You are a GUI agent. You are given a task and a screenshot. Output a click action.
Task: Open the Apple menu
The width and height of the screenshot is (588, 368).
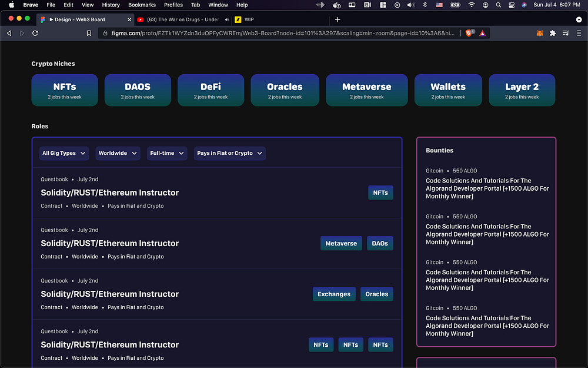click(11, 5)
